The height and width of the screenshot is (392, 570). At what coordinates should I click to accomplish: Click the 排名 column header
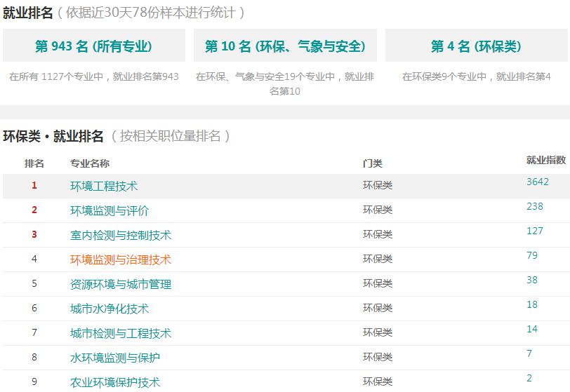tap(34, 163)
